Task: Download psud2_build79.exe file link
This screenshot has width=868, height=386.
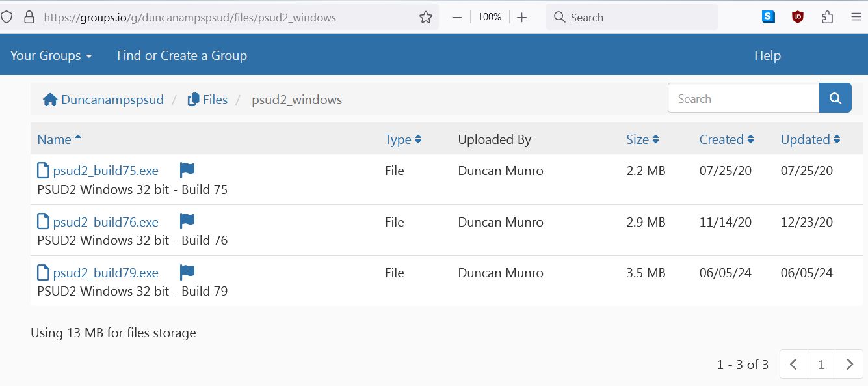Action: [106, 273]
